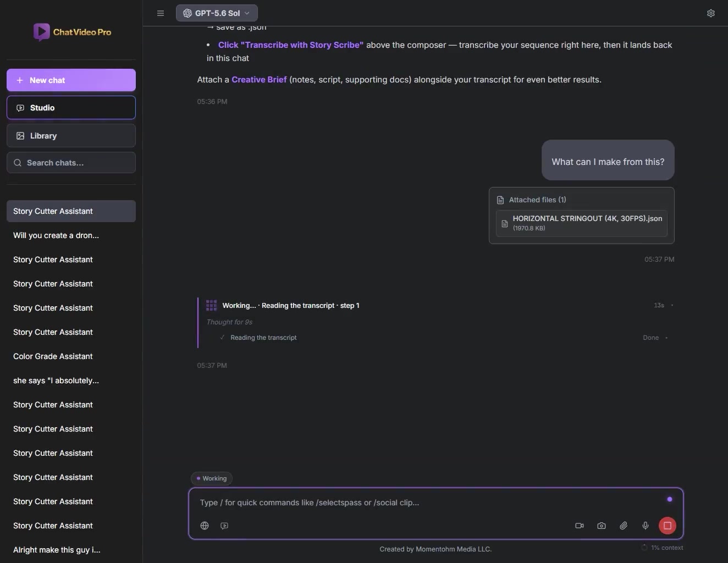728x563 pixels.
Task: Click the "What can I make from this?" message
Action: [x=608, y=160]
